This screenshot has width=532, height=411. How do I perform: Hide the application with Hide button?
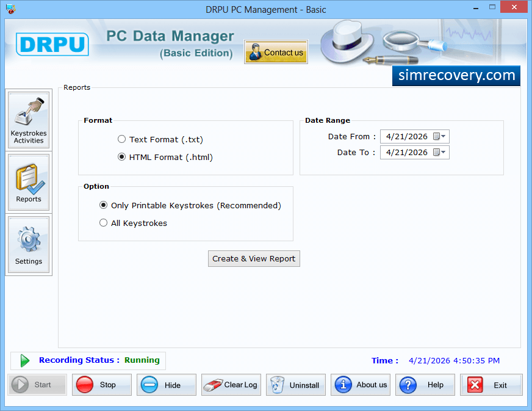click(x=167, y=385)
